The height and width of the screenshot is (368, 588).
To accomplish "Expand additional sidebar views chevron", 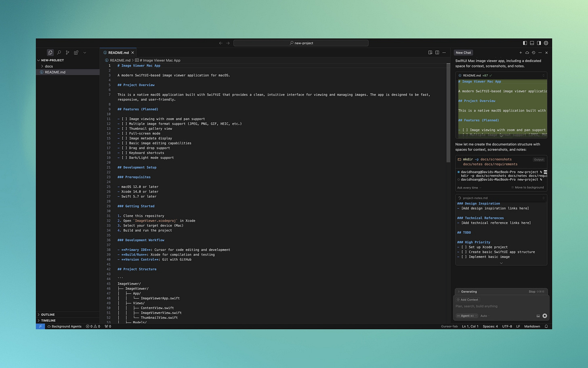I will (x=85, y=53).
